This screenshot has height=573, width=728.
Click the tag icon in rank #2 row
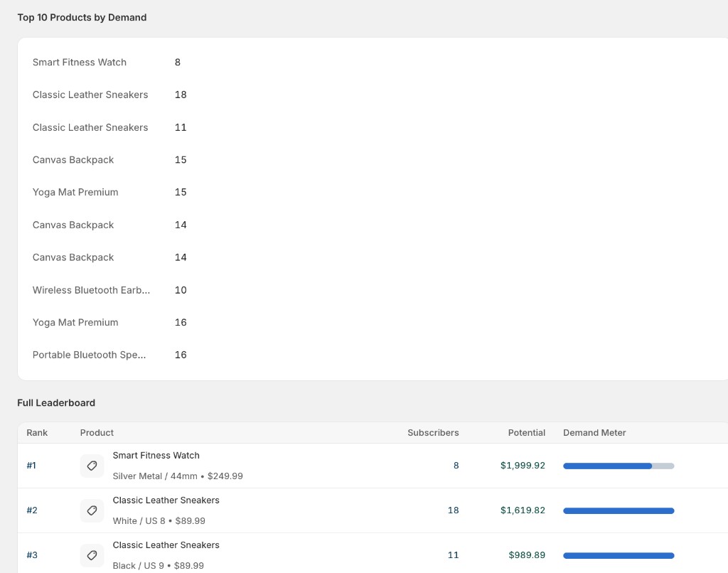pyautogui.click(x=92, y=510)
